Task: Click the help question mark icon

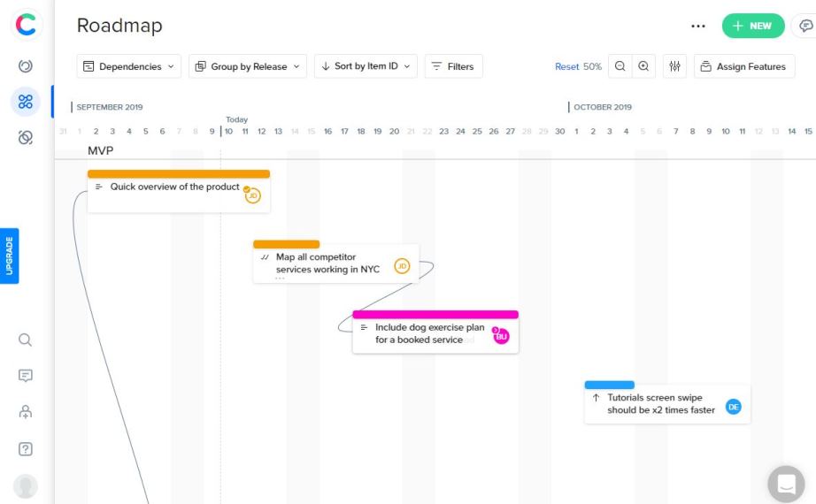Action: click(x=26, y=448)
